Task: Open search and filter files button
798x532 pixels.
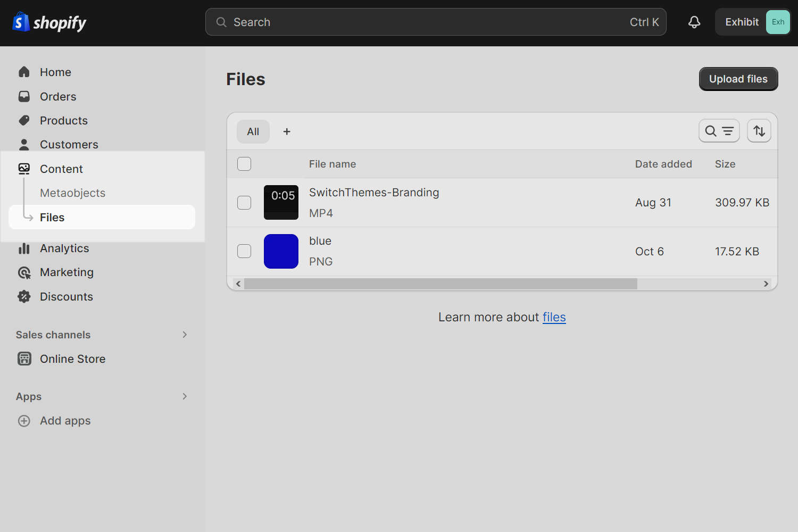Action: tap(719, 131)
